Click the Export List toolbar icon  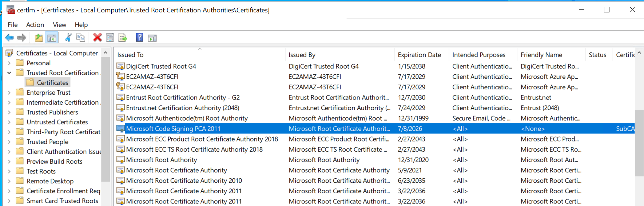123,38
